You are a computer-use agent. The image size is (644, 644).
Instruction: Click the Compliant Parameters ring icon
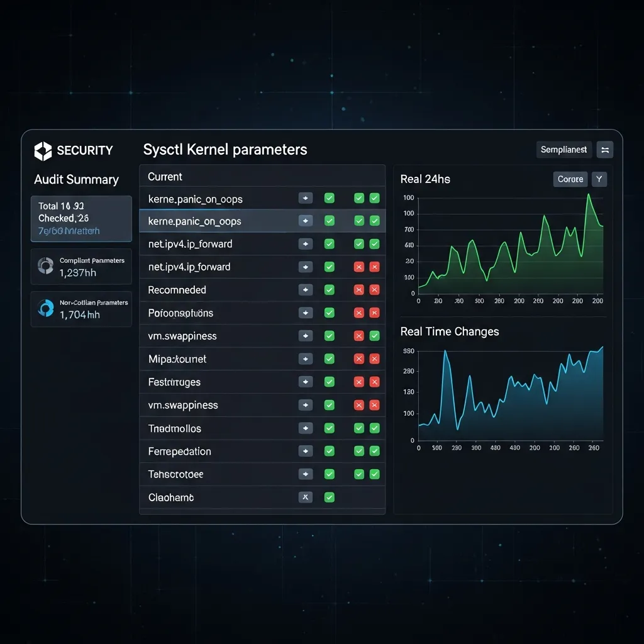click(45, 266)
